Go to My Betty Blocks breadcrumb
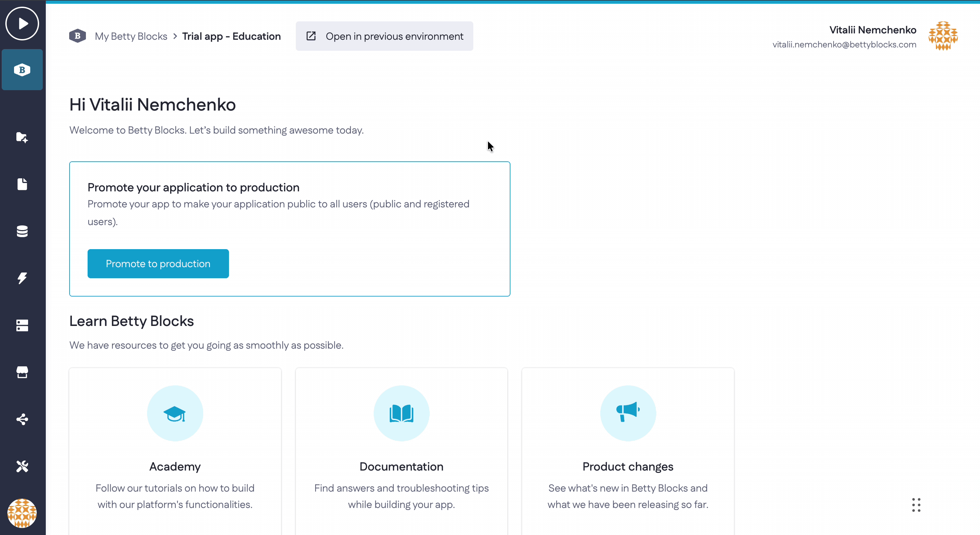The image size is (980, 535). pyautogui.click(x=131, y=36)
